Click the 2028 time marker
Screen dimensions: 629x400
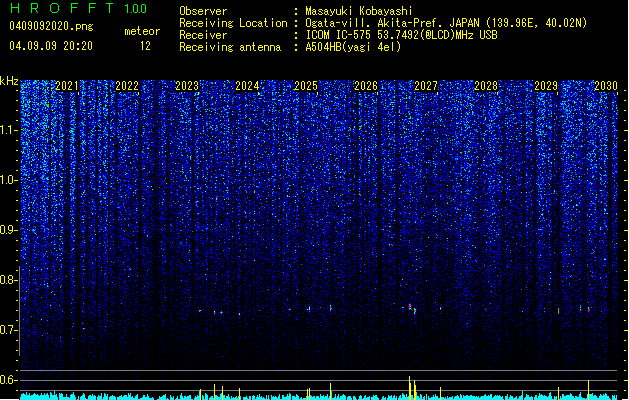486,86
